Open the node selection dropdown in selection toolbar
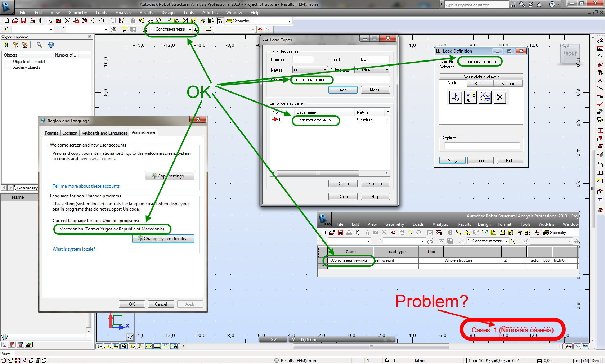The height and width of the screenshot is (364, 605). pos(51,30)
